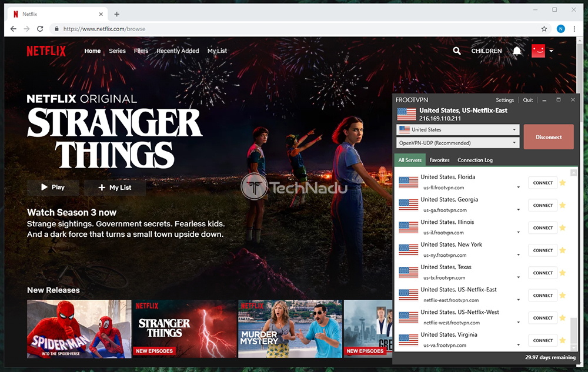Click the US flag beside the Texas server
The height and width of the screenshot is (372, 588).
click(409, 272)
